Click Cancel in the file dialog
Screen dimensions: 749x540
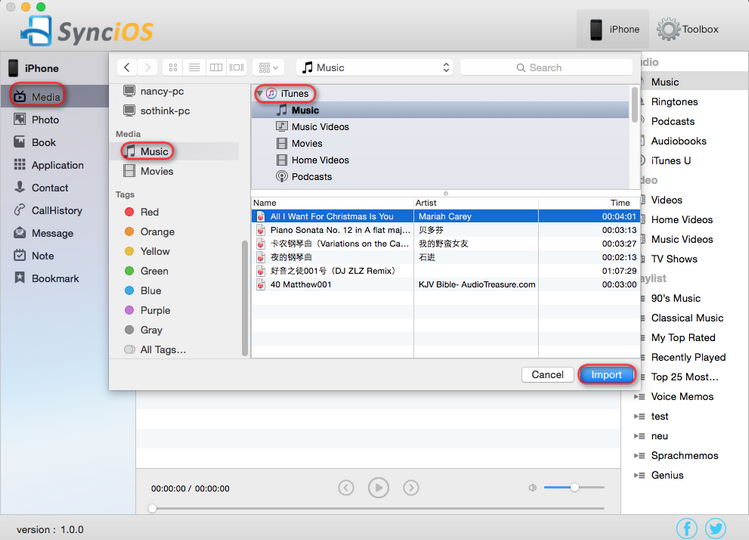pos(547,375)
